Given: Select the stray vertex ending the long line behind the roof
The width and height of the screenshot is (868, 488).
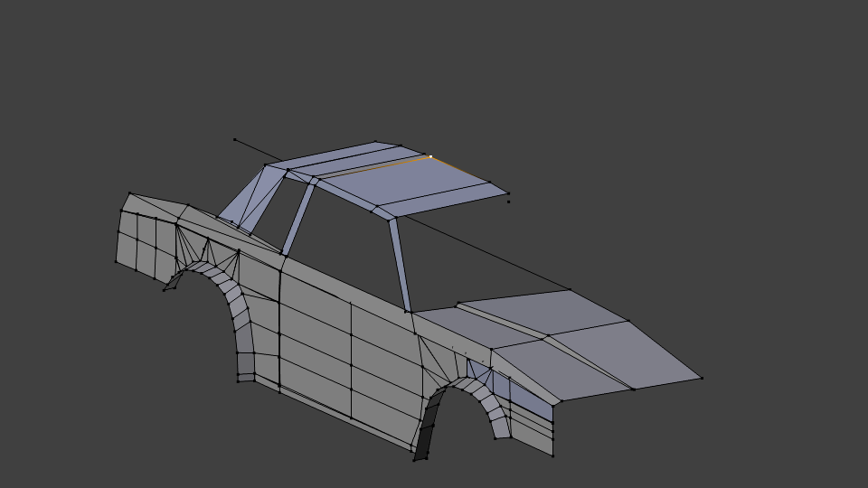Looking at the screenshot, I should coord(235,139).
